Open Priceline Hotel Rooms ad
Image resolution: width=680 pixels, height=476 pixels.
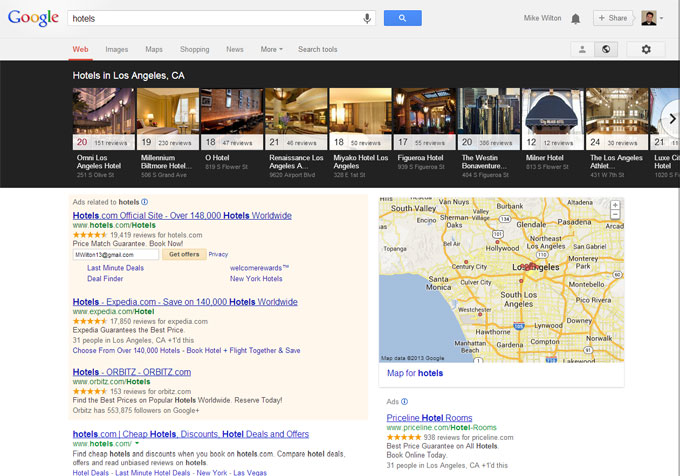click(x=429, y=418)
